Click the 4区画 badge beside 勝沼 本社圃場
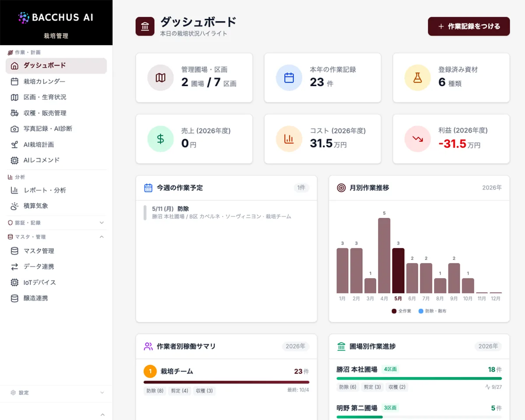525x420 pixels. pyautogui.click(x=390, y=369)
